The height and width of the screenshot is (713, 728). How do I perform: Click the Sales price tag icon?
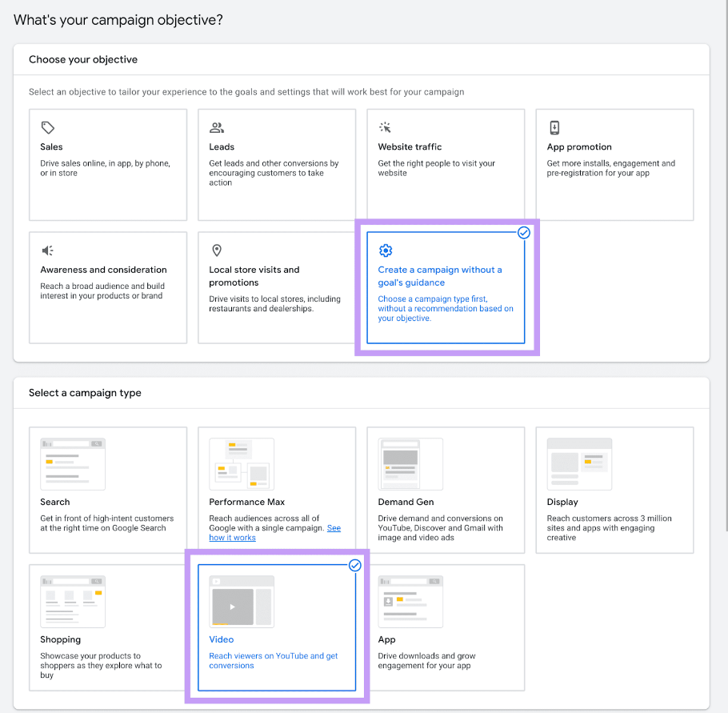(x=48, y=127)
